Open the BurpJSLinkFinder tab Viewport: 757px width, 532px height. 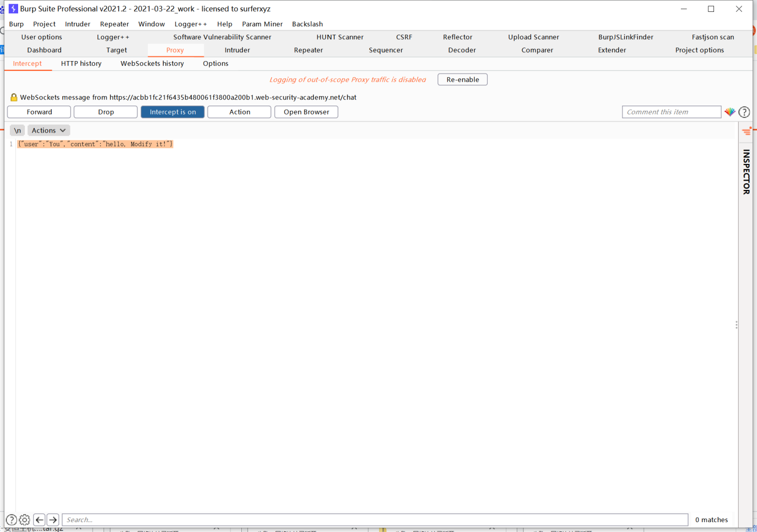pyautogui.click(x=625, y=37)
